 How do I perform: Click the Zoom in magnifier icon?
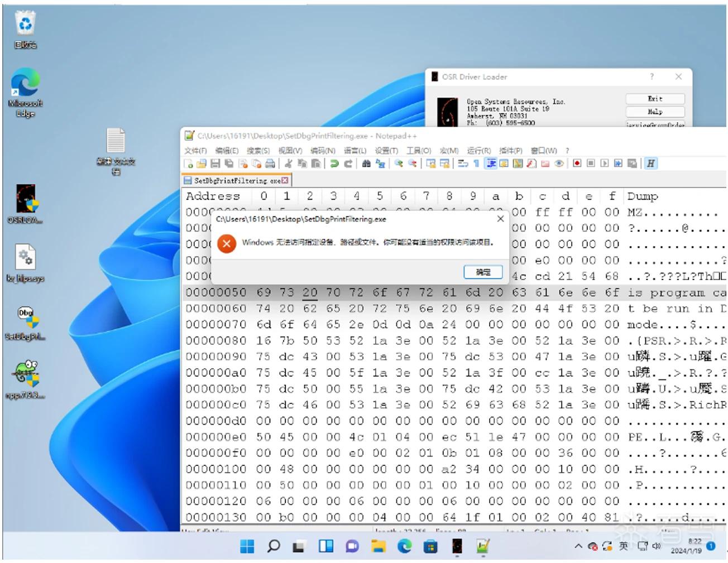click(399, 163)
